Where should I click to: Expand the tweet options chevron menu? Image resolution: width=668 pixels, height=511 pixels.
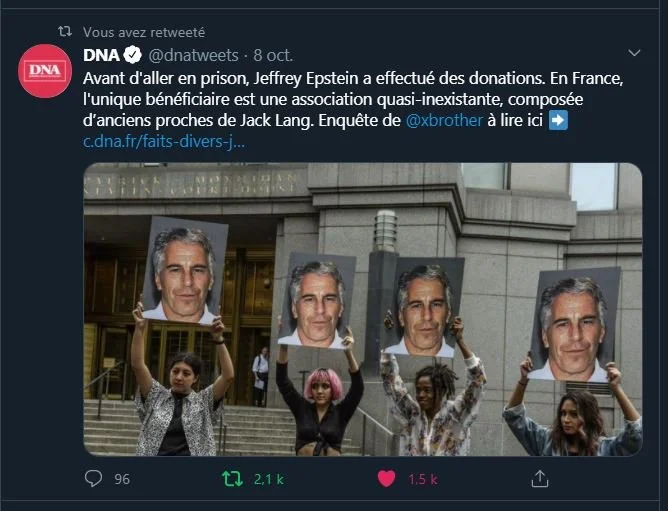pos(634,53)
